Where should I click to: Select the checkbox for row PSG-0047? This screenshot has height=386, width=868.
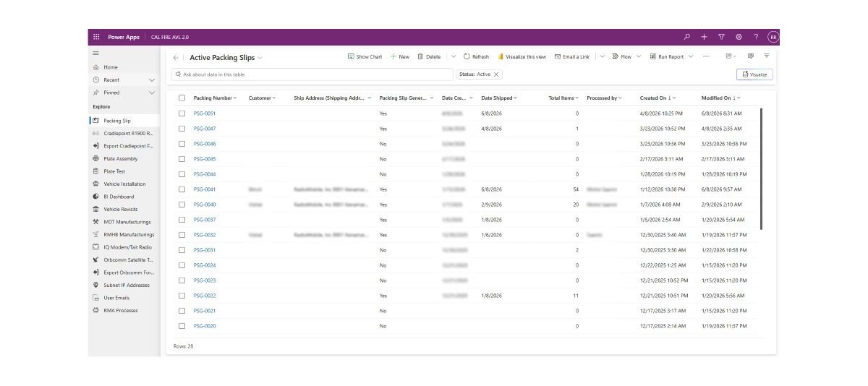182,129
